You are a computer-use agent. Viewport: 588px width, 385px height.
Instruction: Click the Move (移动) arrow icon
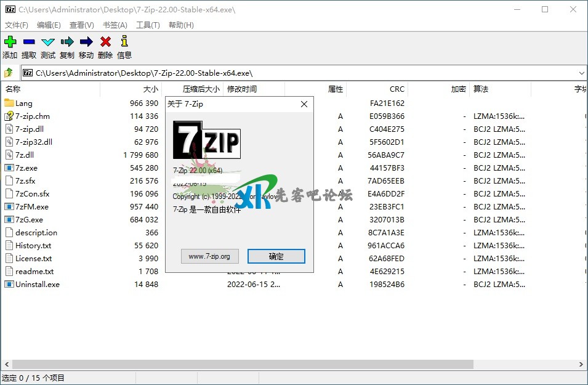[x=86, y=42]
